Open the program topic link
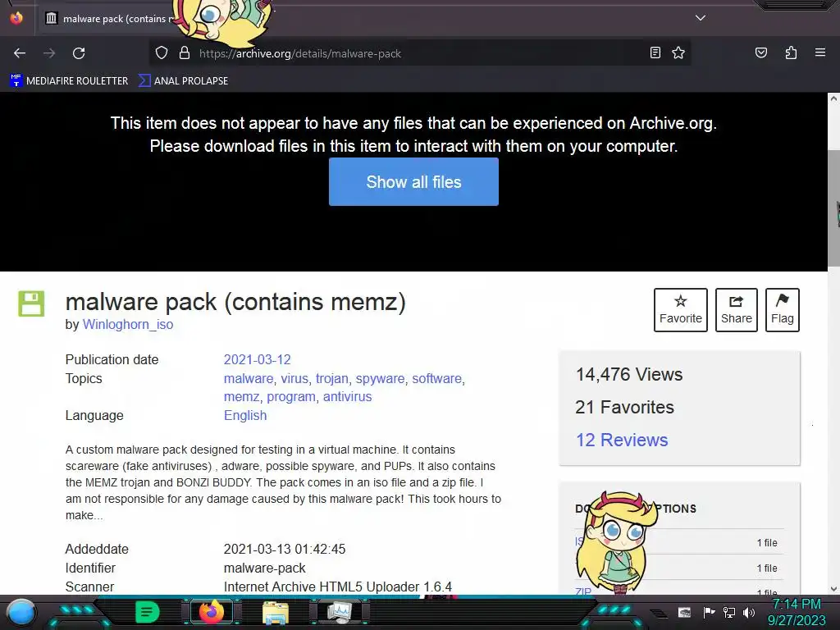840x630 pixels. (x=291, y=396)
